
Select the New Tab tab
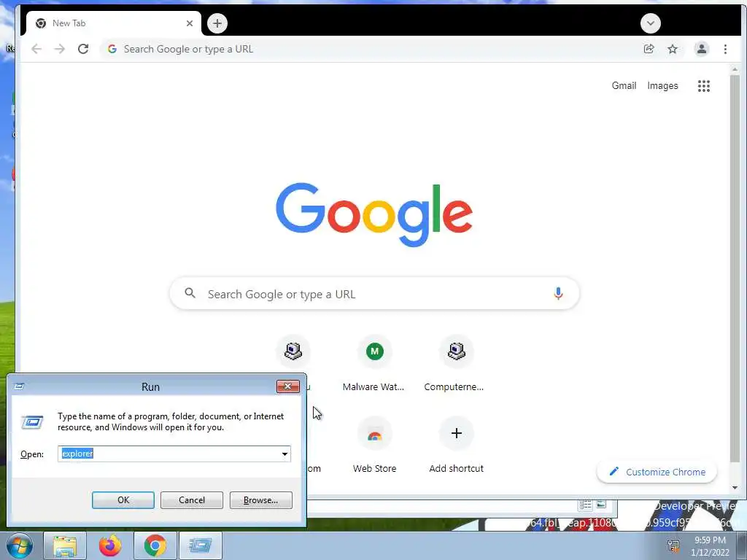click(x=113, y=23)
